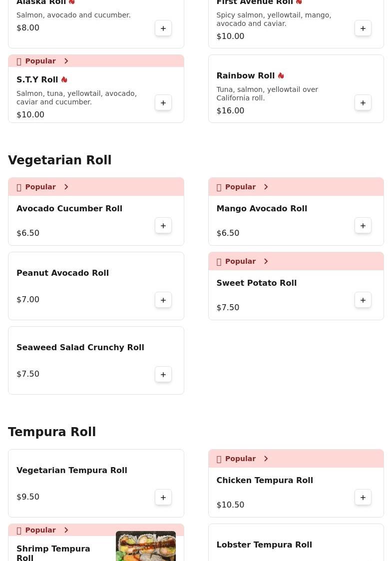The height and width of the screenshot is (561, 392).
Task: Add Vegetarian Tempura Roll to order
Action: (163, 498)
